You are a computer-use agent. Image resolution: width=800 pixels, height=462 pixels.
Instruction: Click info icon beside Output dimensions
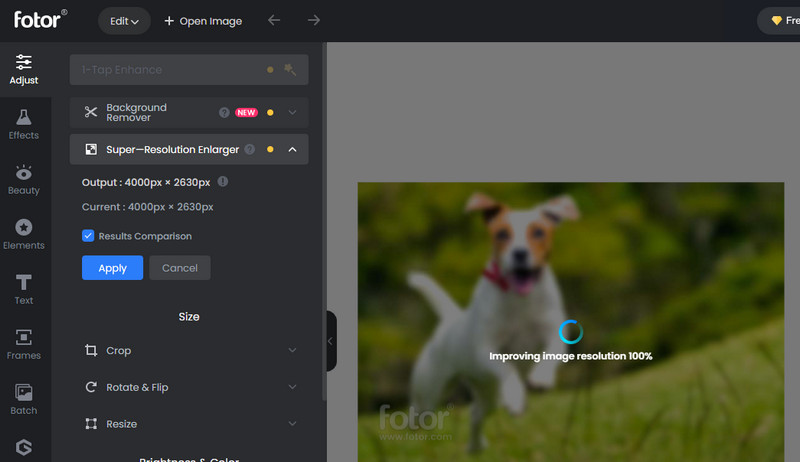222,182
